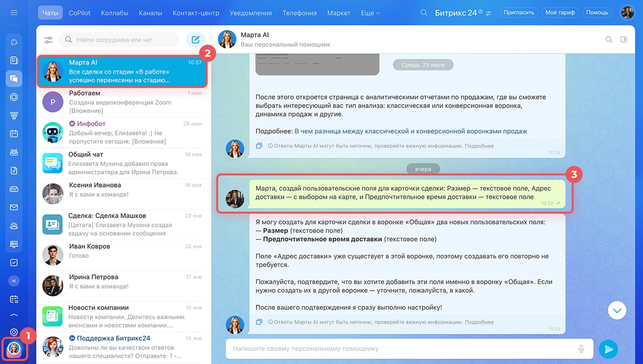
Task: Open the Контакт-центр tab
Action: (196, 13)
